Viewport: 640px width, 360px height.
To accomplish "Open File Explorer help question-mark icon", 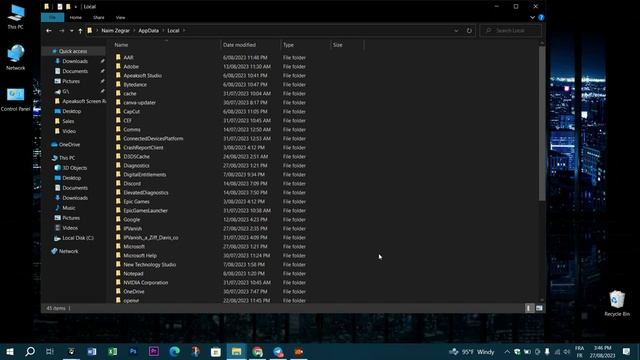I will pyautogui.click(x=541, y=18).
